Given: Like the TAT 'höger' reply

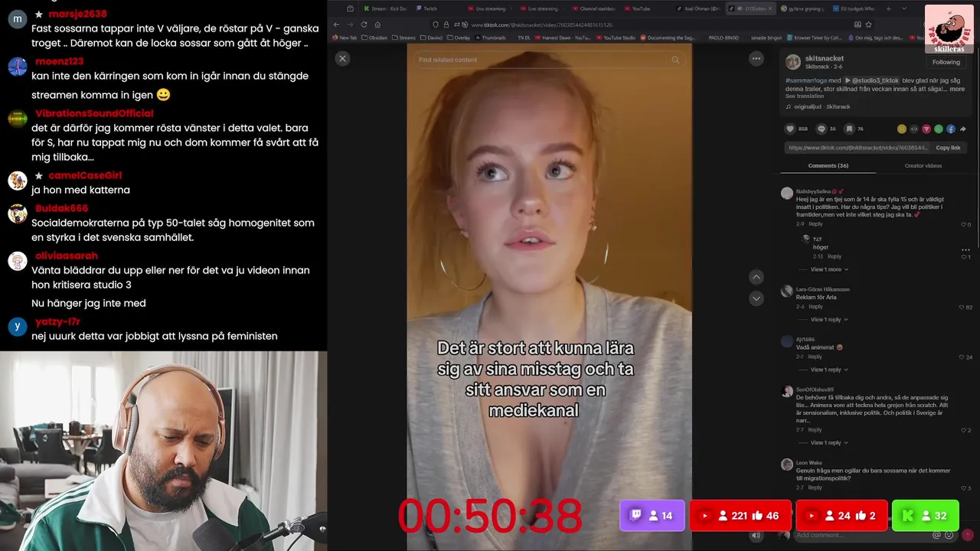Looking at the screenshot, I should (x=965, y=256).
